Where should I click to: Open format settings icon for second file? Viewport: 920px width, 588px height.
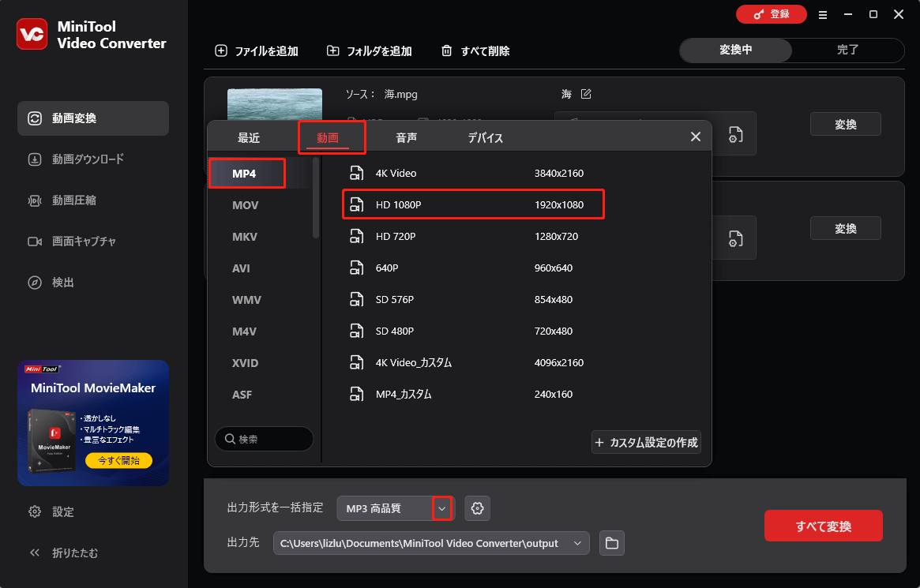pyautogui.click(x=735, y=238)
